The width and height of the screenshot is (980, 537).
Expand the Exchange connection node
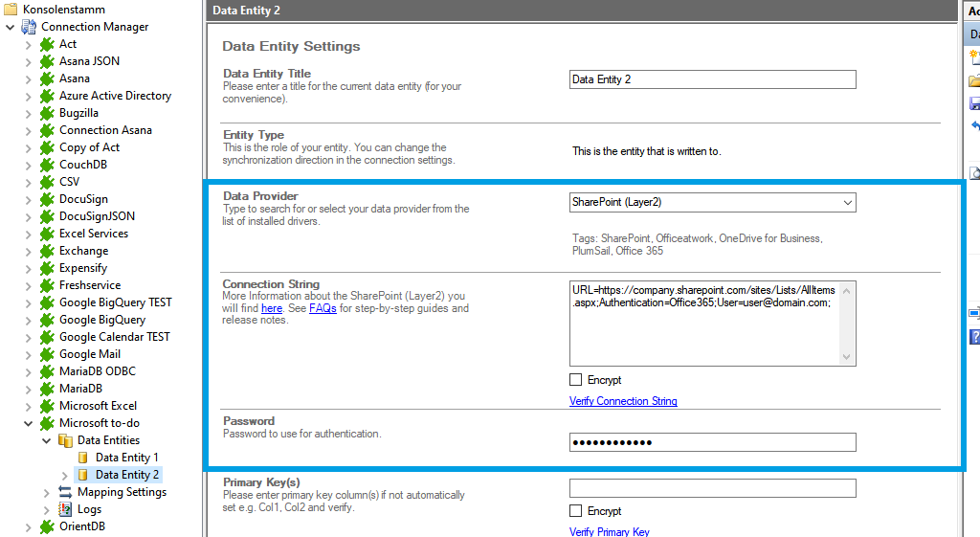click(x=28, y=251)
